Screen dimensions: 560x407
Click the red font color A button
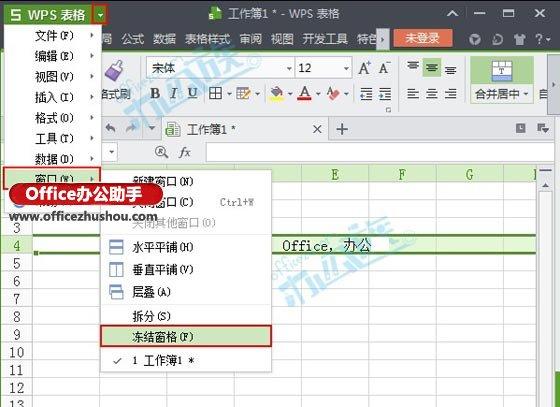(x=304, y=94)
